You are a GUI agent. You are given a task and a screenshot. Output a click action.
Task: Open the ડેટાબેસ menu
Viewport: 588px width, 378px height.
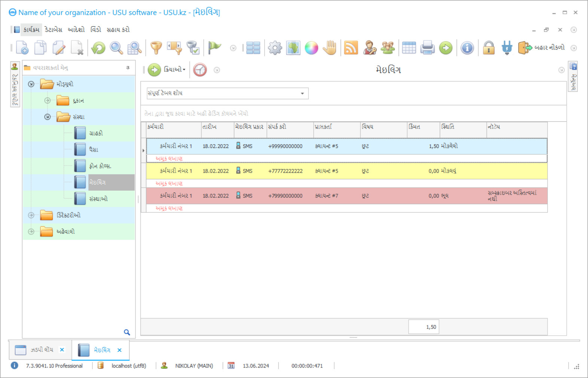click(x=53, y=30)
